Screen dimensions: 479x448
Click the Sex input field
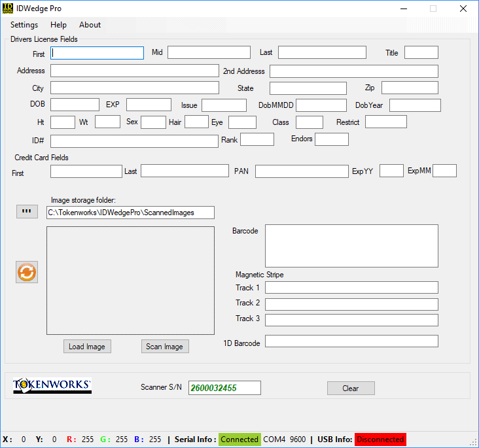(153, 122)
